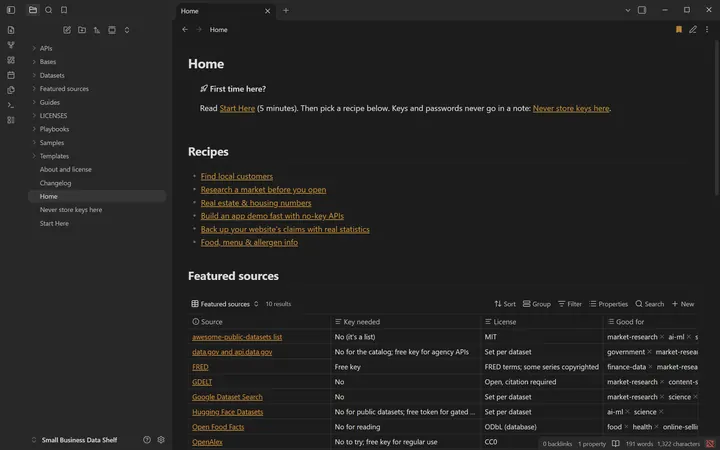The width and height of the screenshot is (720, 450).
Task: Remove science tag in Hugging Face Datasets row
Action: 661,412
